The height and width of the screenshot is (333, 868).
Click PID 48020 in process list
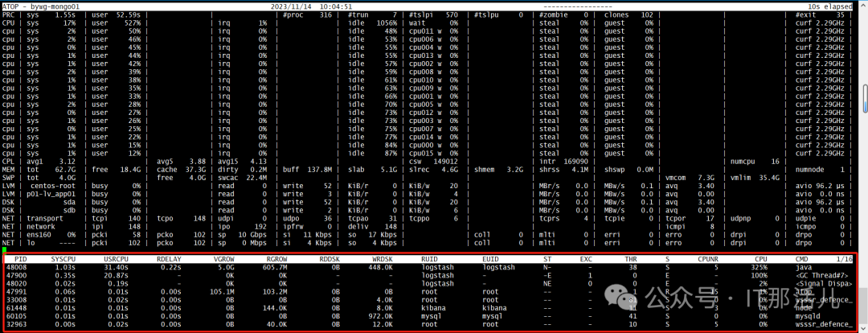(x=17, y=284)
